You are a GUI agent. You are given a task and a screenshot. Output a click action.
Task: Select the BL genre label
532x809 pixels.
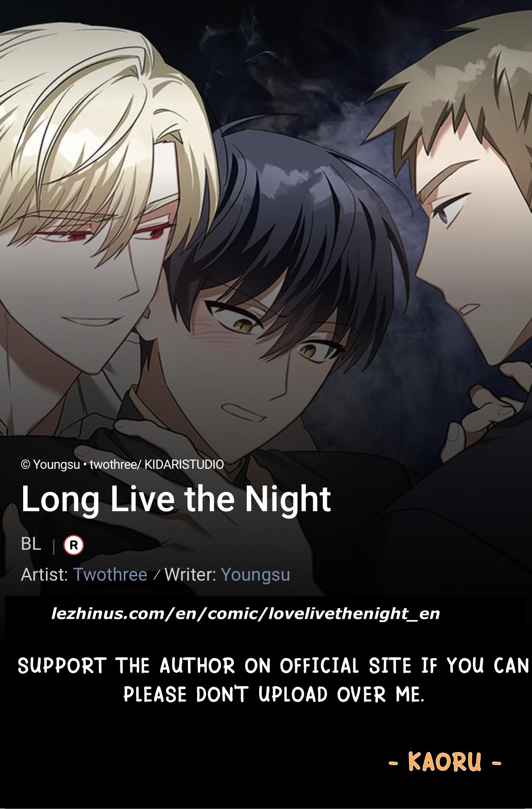31,544
